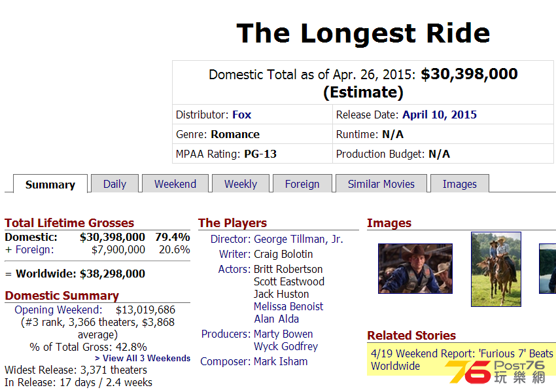Click actor Melissa Benoist link
Screen dimensions: 556x392
click(x=288, y=306)
